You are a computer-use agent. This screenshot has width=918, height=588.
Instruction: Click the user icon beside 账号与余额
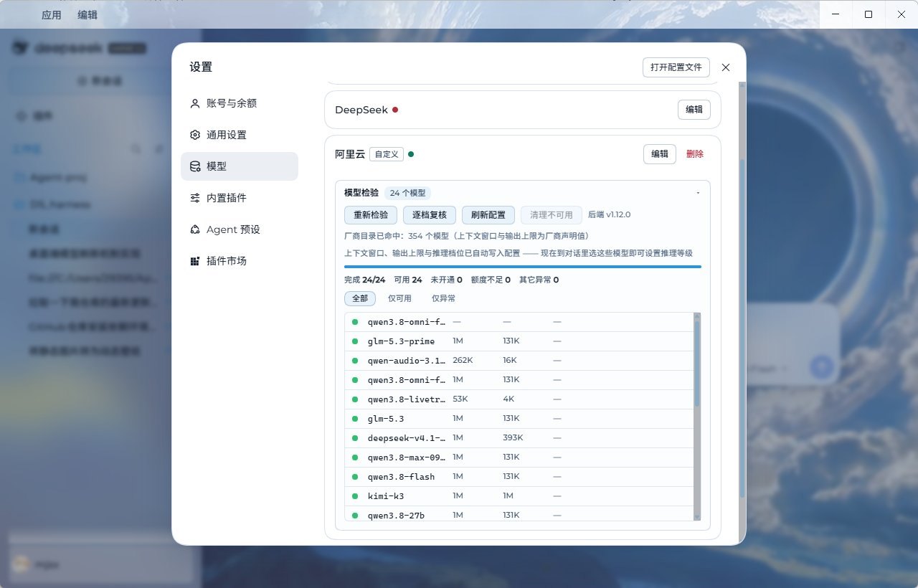point(194,103)
